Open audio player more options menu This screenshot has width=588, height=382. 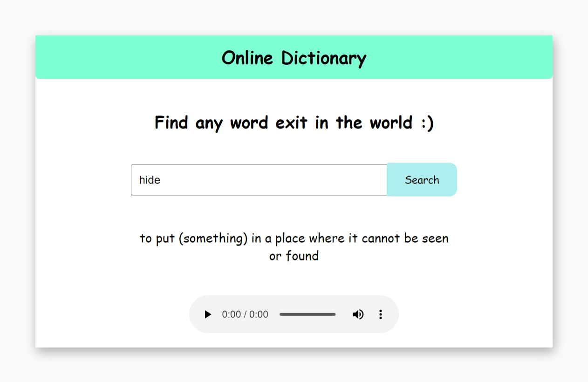pos(380,314)
